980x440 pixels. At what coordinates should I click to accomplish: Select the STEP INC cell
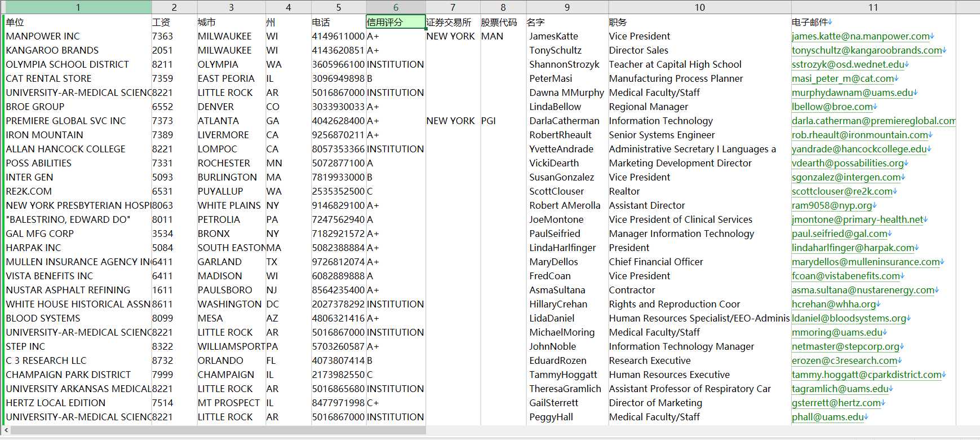pos(78,346)
